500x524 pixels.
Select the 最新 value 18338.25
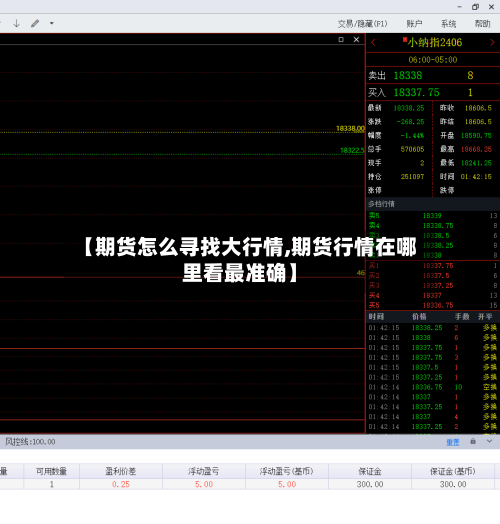click(409, 108)
